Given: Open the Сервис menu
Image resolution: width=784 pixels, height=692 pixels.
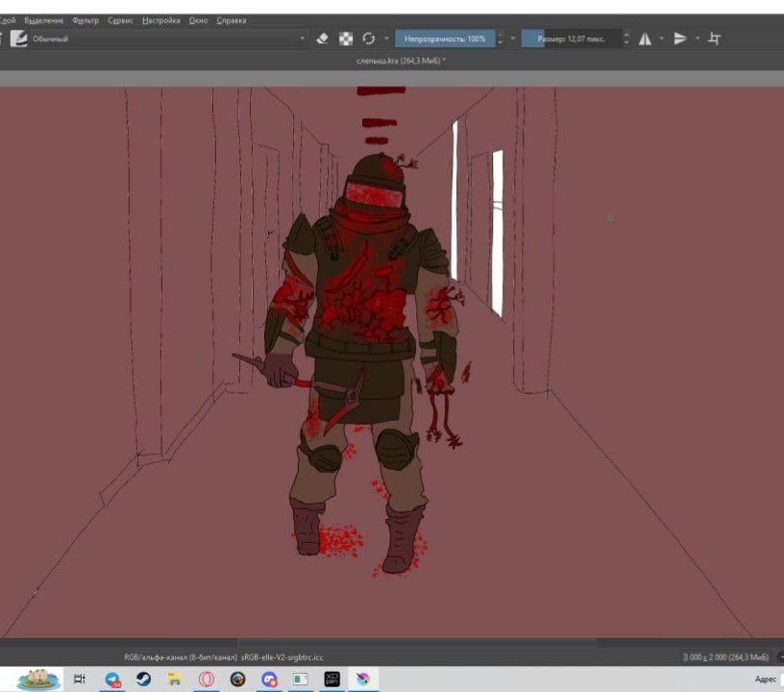Looking at the screenshot, I should 120,20.
